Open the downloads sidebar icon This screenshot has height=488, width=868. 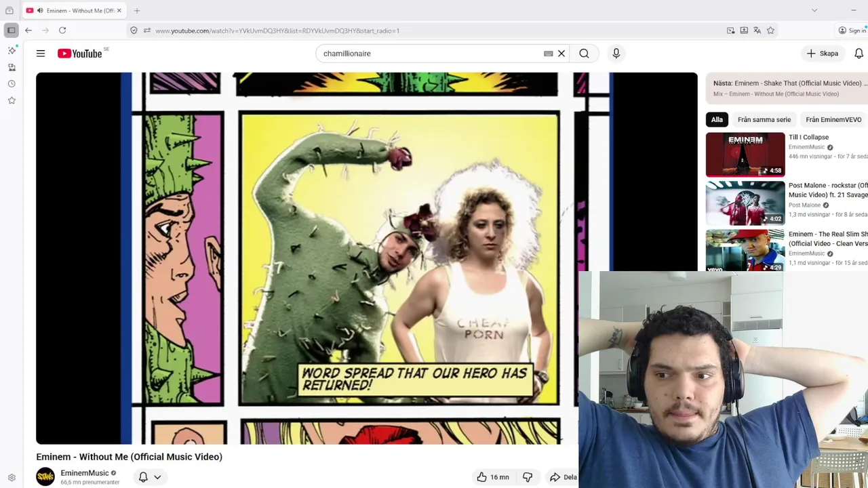(12, 67)
